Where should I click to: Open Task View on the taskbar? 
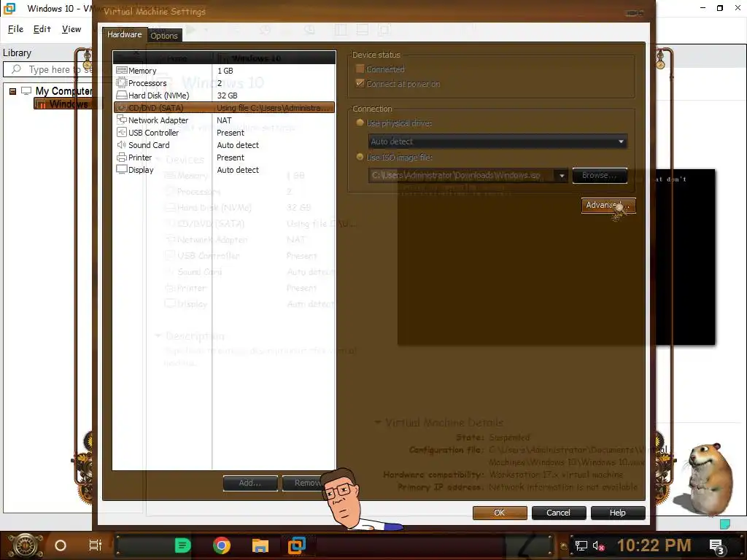pyautogui.click(x=96, y=545)
